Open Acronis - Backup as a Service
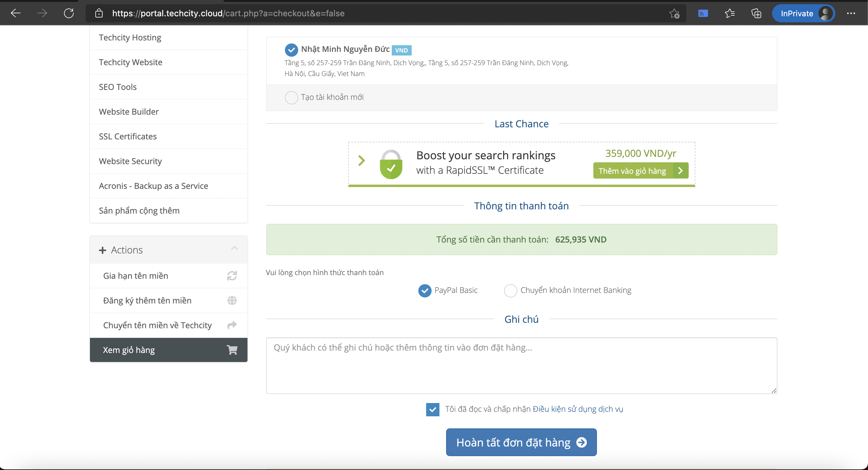This screenshot has height=470, width=868. point(168,186)
